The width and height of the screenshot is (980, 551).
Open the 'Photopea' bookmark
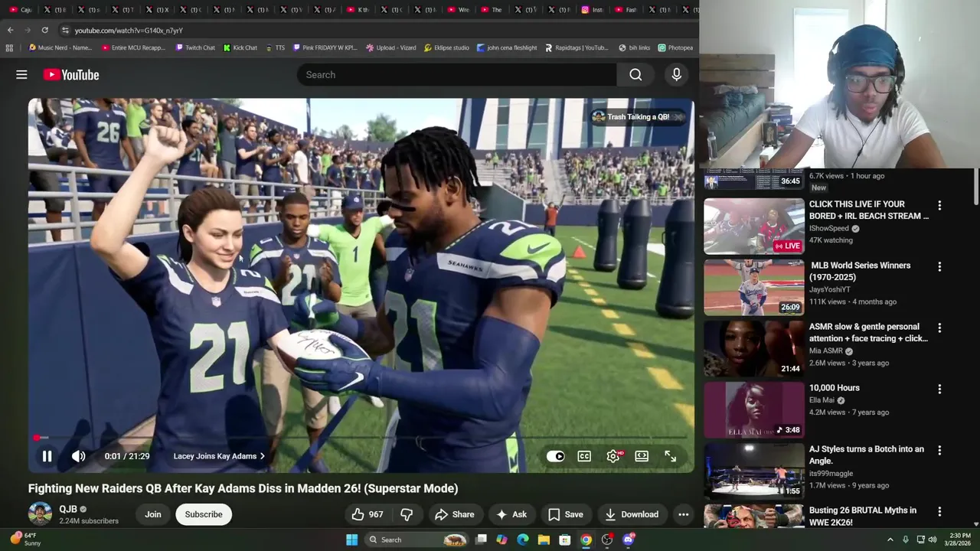coord(675,47)
